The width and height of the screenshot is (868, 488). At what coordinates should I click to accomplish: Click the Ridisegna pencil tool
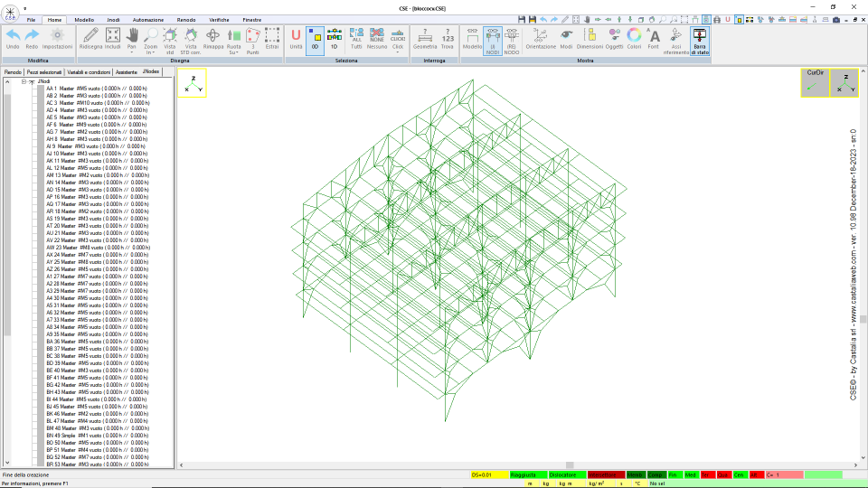click(90, 39)
